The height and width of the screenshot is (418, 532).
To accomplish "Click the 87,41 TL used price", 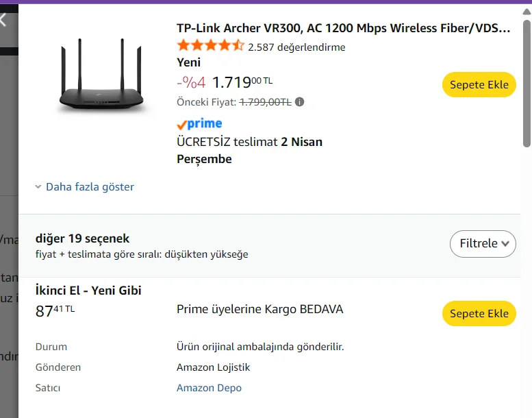I will pyautogui.click(x=55, y=311).
